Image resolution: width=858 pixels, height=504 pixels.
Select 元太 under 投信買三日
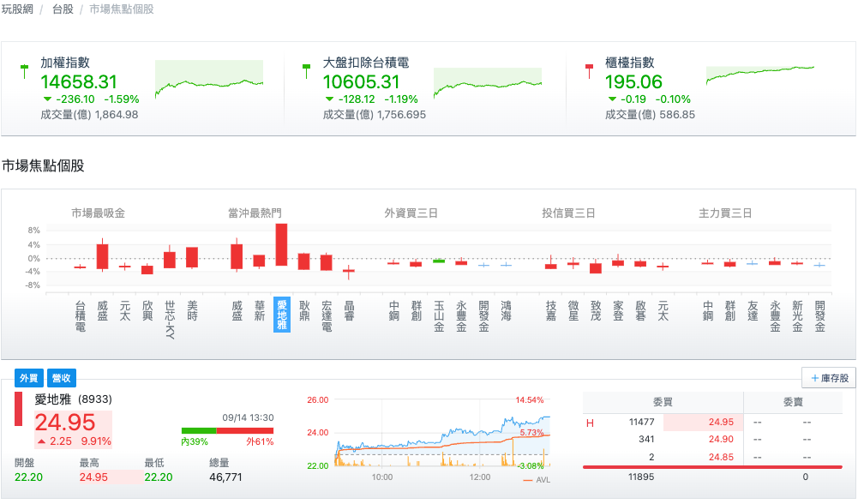pos(663,311)
